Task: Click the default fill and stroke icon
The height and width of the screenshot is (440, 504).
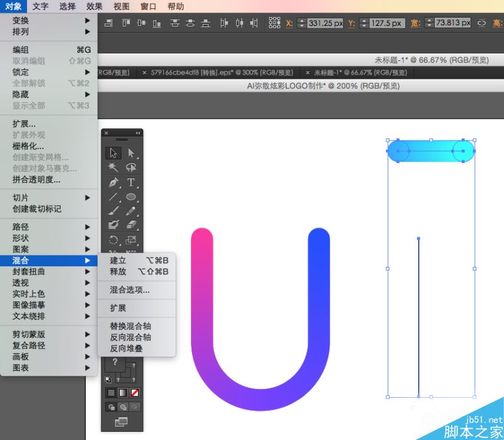Action: 108,380
